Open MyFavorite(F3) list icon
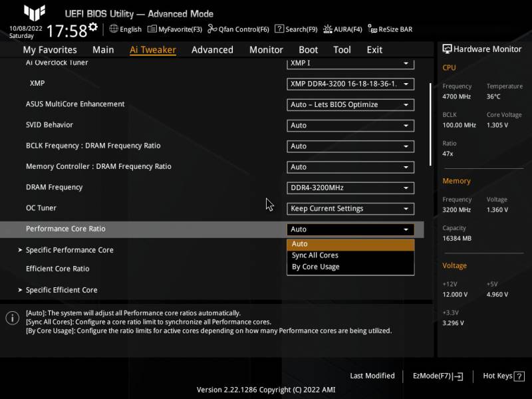This screenshot has width=532, height=399. (152, 29)
